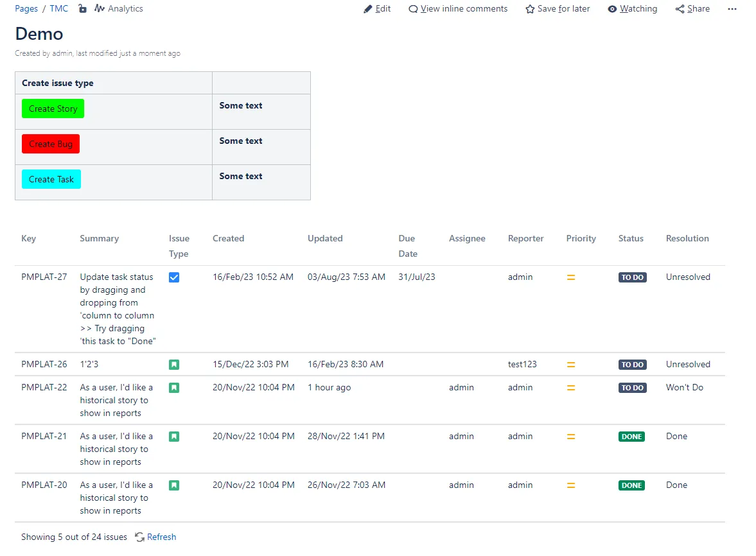
Task: Edit the Demo page
Action: [x=377, y=9]
